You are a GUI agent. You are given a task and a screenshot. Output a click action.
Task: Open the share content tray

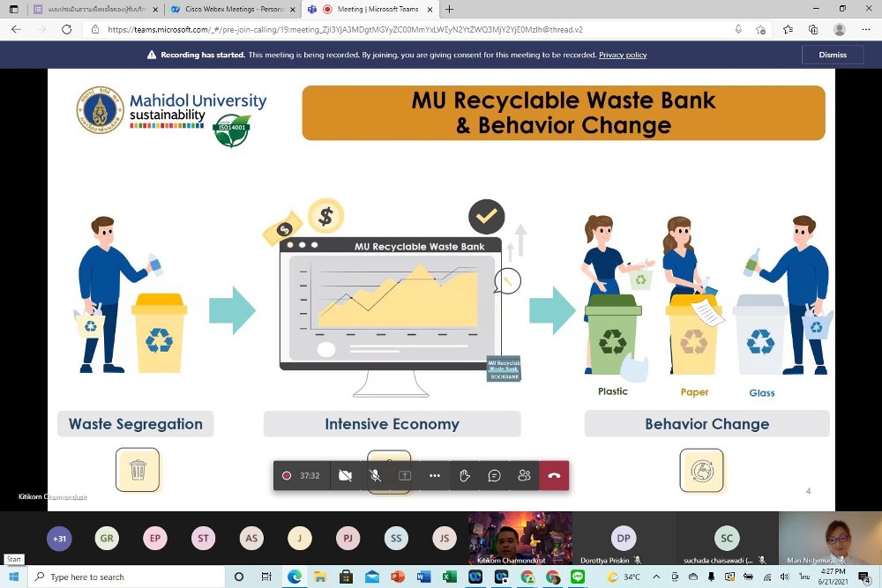[x=405, y=476]
